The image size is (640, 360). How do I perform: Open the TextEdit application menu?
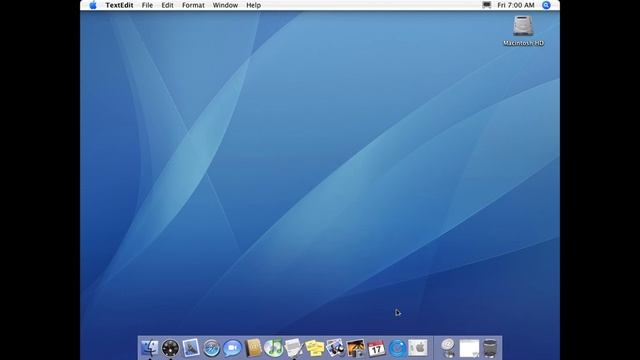119,5
